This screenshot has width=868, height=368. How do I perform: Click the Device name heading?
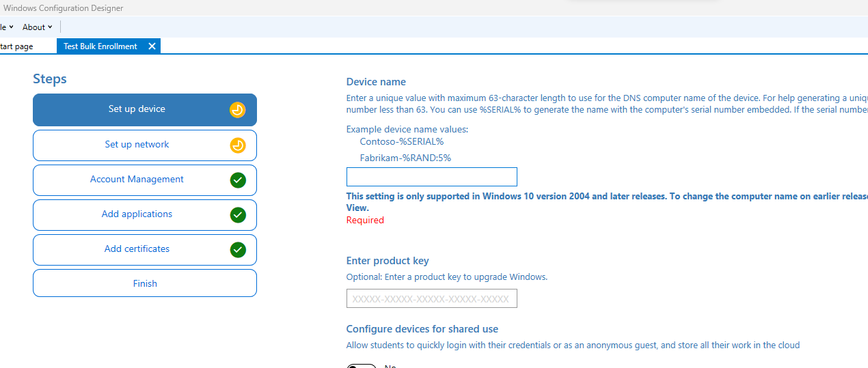click(376, 82)
